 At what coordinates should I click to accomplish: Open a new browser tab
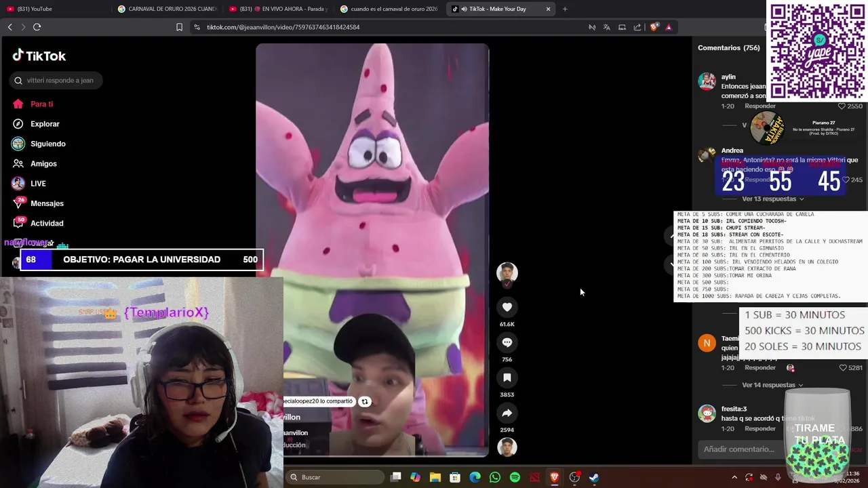click(565, 9)
